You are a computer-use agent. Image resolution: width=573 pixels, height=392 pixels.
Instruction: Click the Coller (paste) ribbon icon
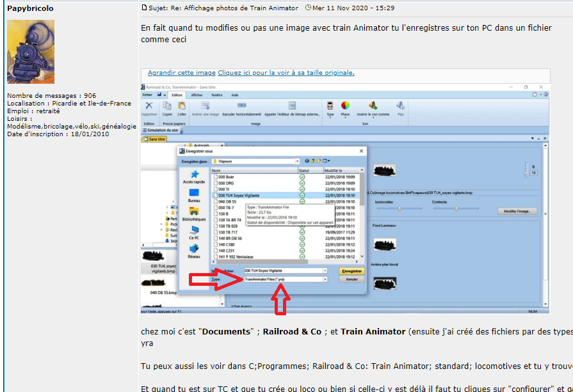182,106
